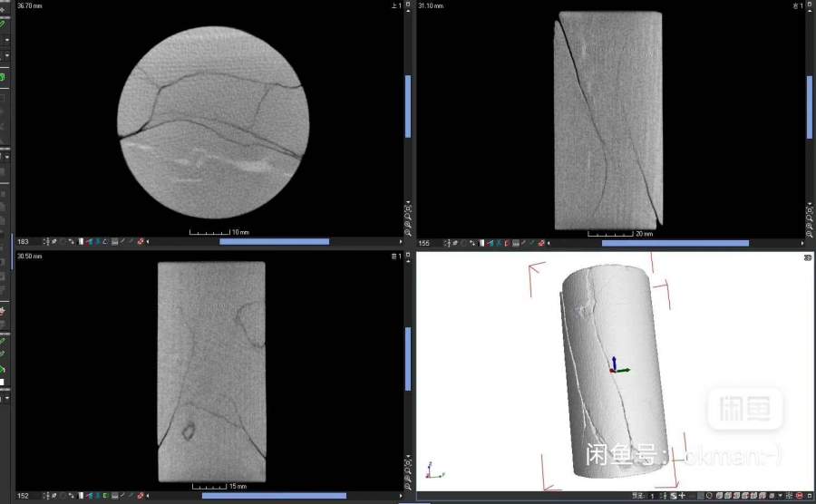Click the red circle icon in the 3D view bottom toolbar
816x504 pixels.
point(800,496)
